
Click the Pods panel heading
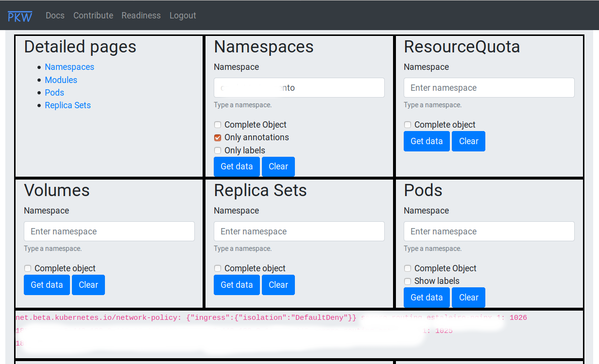[x=423, y=190]
